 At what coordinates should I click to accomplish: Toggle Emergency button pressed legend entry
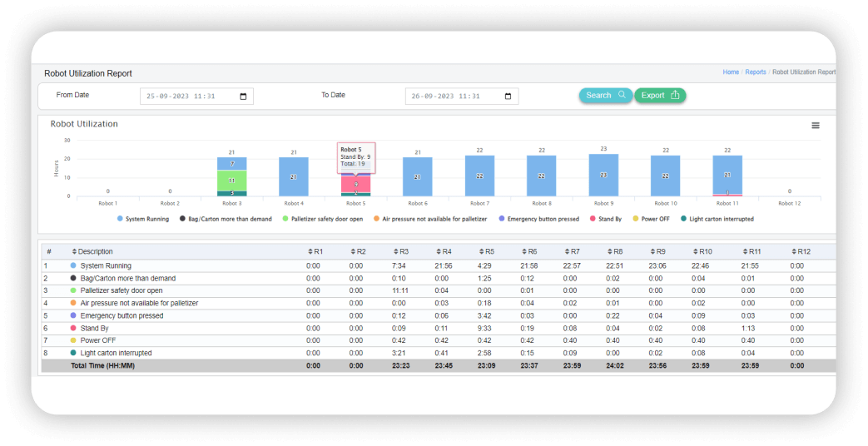pos(540,219)
